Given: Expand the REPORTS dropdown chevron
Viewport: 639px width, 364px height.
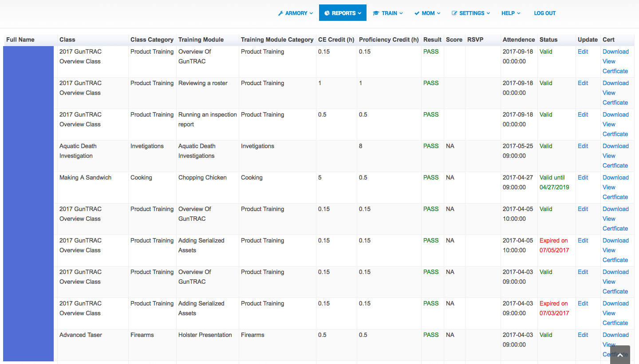Looking at the screenshot, I should click(x=359, y=13).
